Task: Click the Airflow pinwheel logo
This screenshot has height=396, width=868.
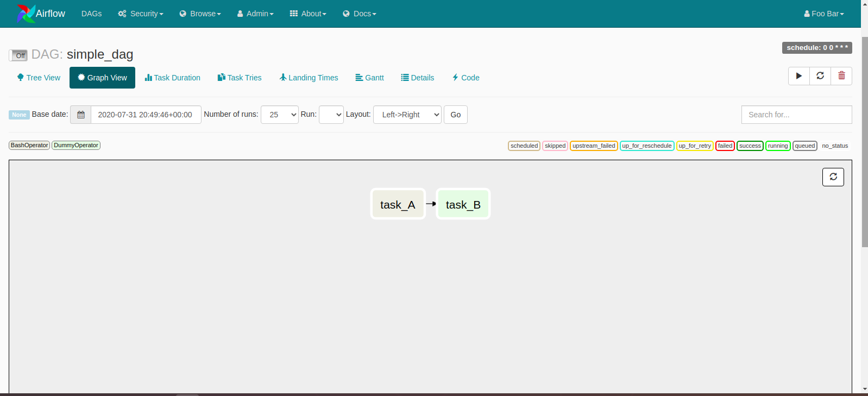Action: (x=26, y=14)
